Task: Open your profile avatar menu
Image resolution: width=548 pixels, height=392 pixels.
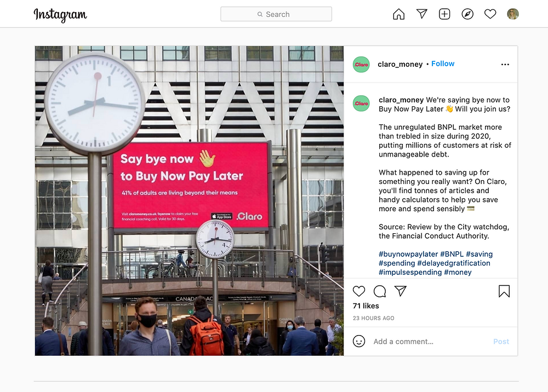Action: click(x=513, y=14)
